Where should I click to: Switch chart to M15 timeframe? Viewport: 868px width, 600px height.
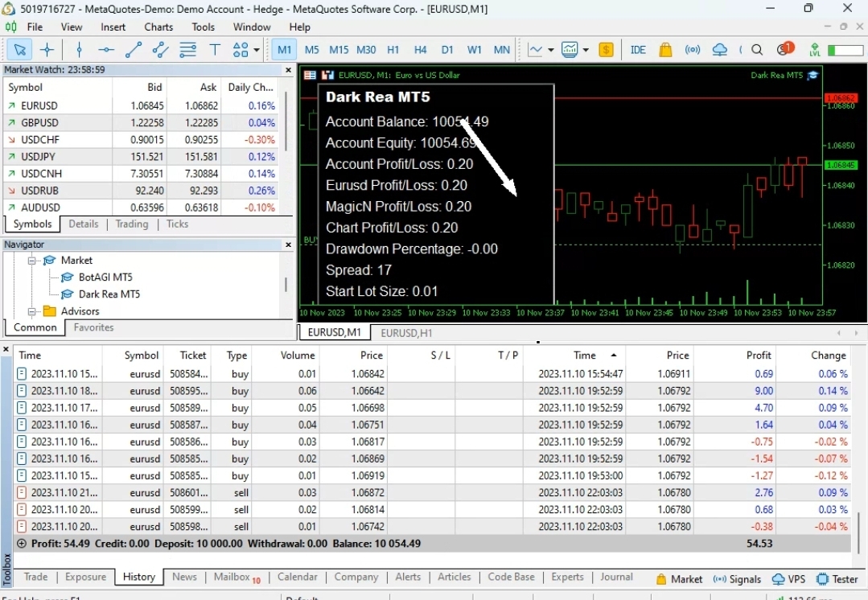click(x=339, y=50)
